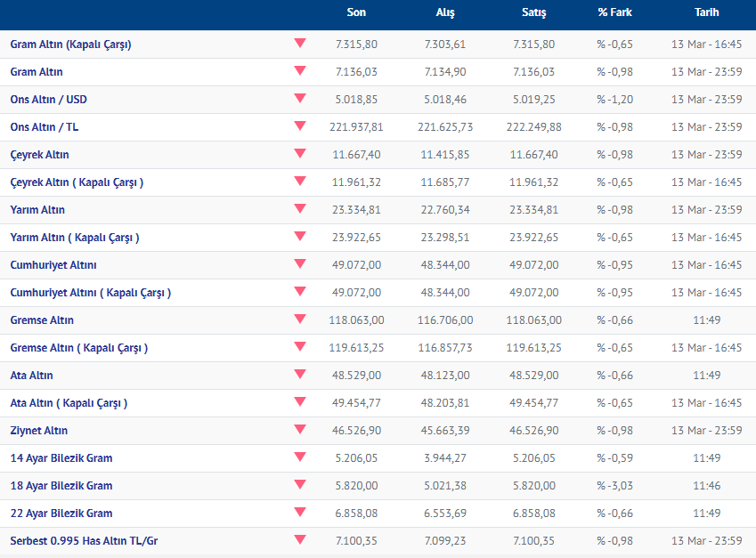Click the red arrow for Ons Altın / USD

(x=299, y=98)
